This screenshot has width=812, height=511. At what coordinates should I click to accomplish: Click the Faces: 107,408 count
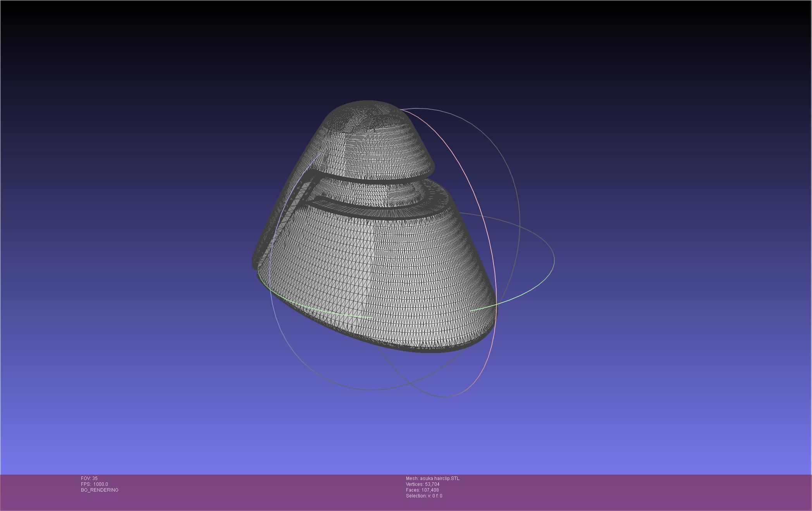point(422,490)
